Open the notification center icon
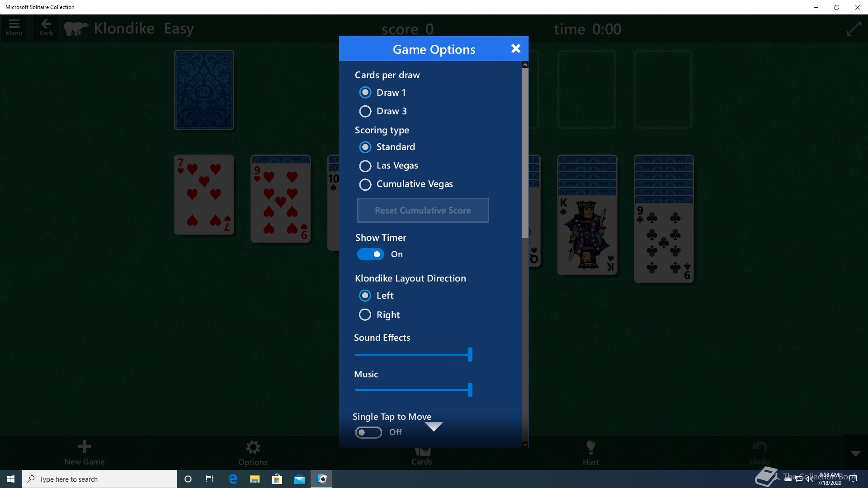 tap(853, 479)
